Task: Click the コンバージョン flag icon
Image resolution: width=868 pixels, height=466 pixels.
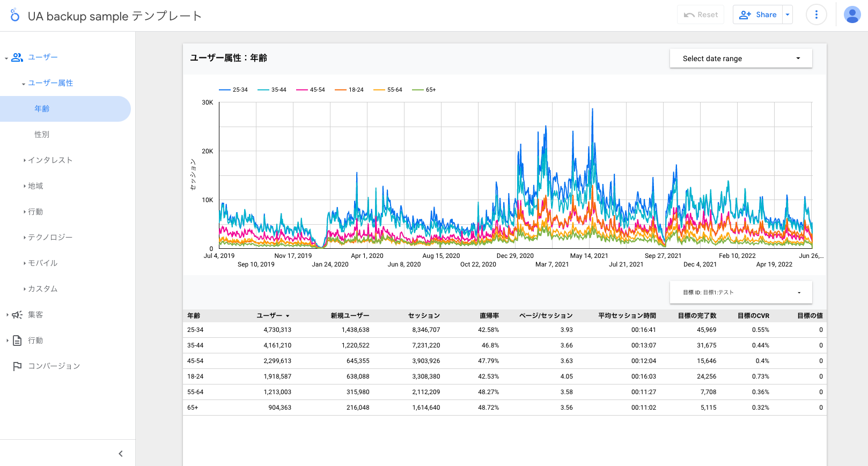Action: 17,366
